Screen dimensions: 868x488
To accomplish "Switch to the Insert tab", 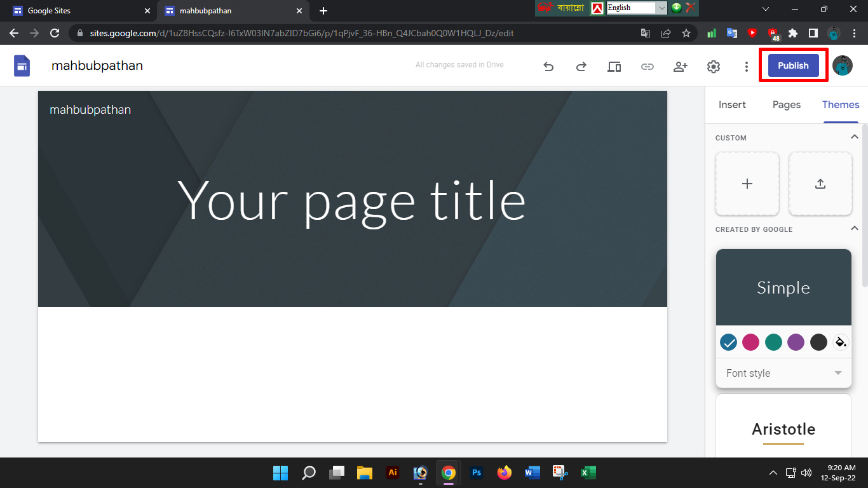I will point(732,105).
